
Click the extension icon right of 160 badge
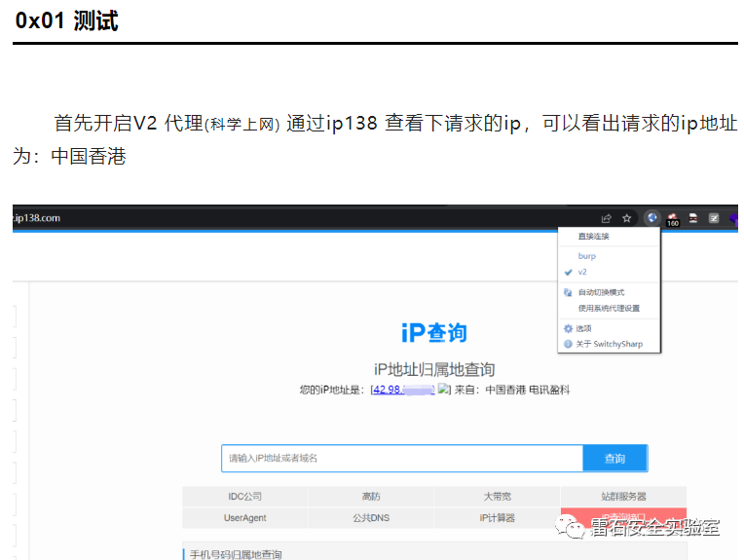(x=693, y=218)
